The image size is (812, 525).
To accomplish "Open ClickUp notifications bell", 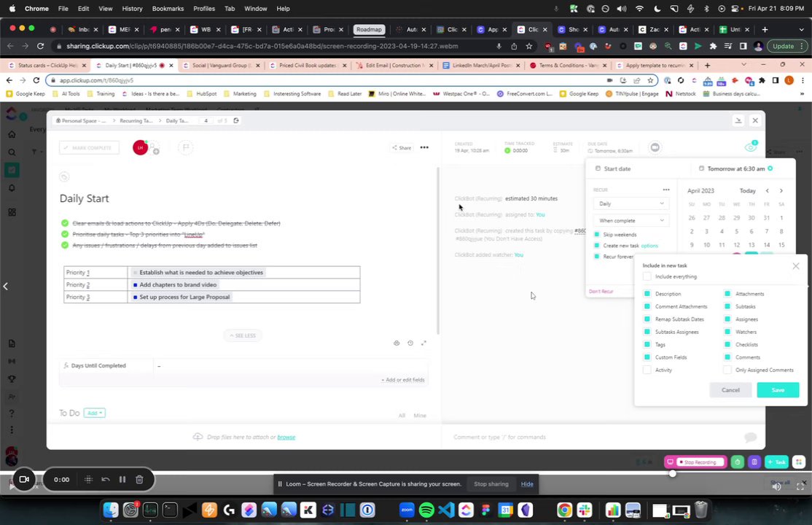I will point(12,187).
